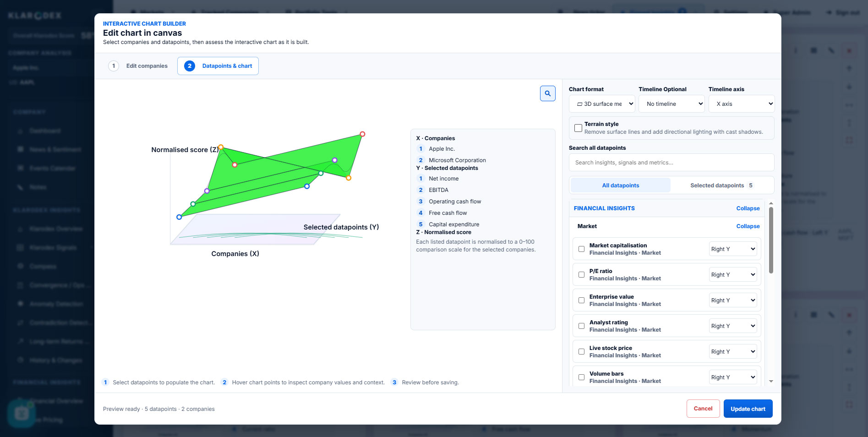
Task: Switch to All datapoints tab
Action: coord(621,186)
